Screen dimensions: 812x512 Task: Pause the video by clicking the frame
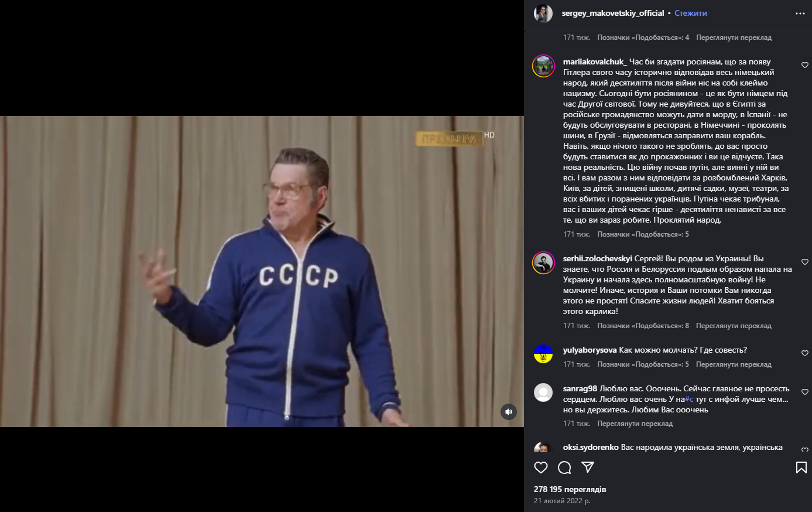262,271
